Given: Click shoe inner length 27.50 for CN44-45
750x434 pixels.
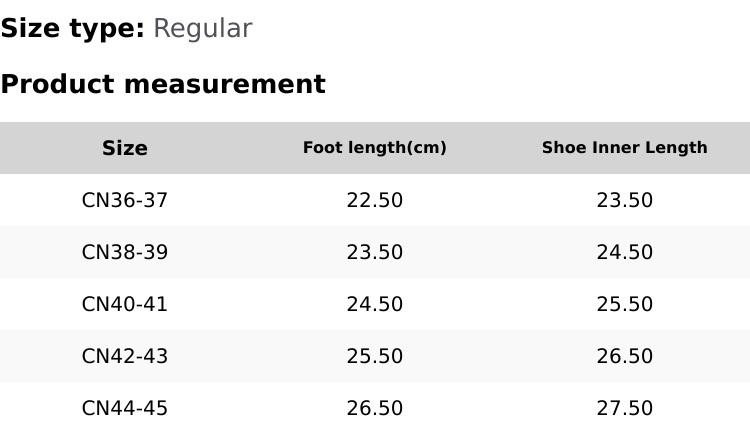Looking at the screenshot, I should click(625, 408).
